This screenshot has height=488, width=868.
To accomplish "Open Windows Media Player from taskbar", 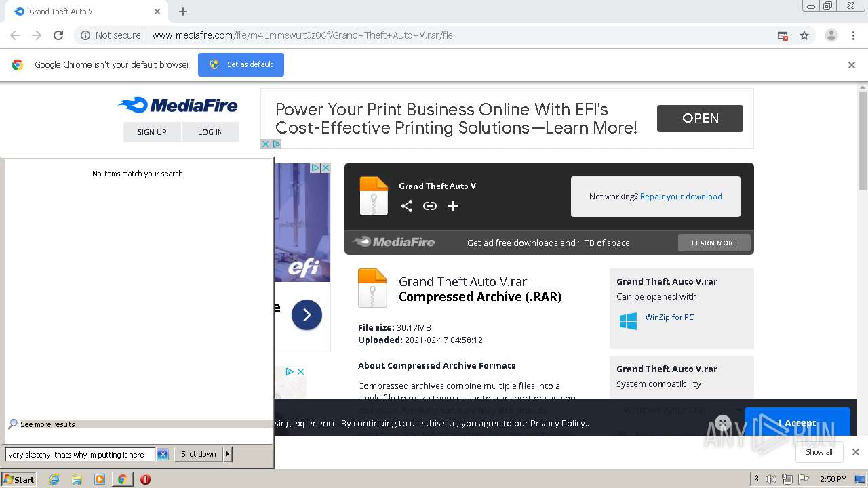I will 100,479.
